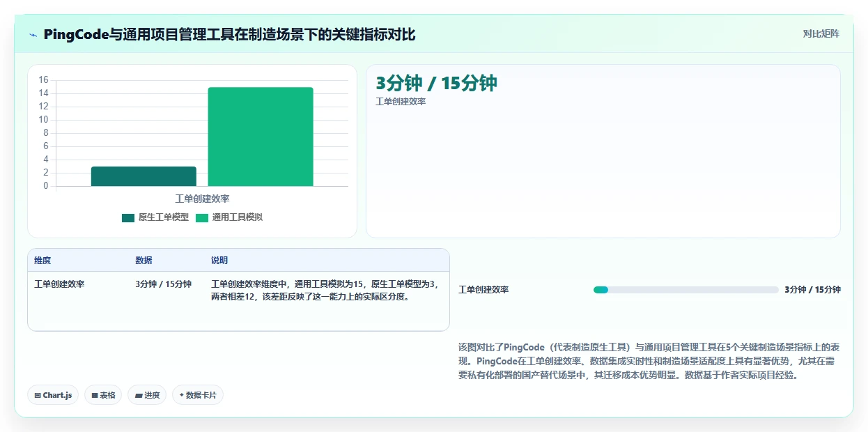Screen dimensions: 868x432
Task: Click the title icon beside PingCode heading
Action: 33,34
